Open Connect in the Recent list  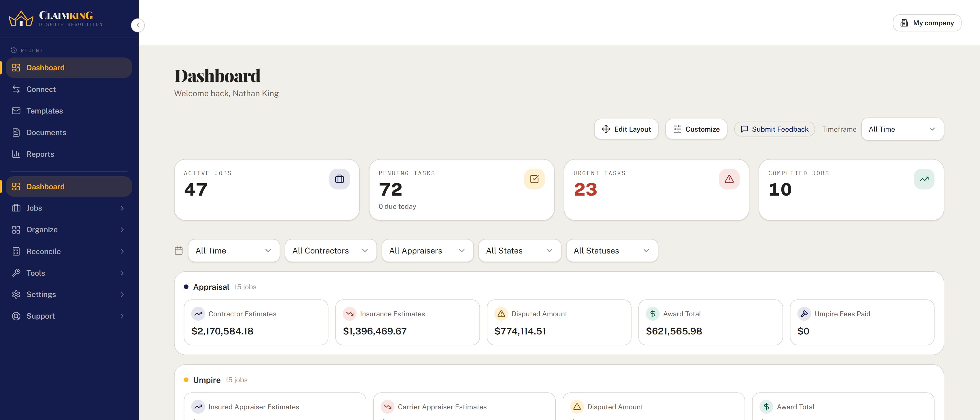click(69, 89)
